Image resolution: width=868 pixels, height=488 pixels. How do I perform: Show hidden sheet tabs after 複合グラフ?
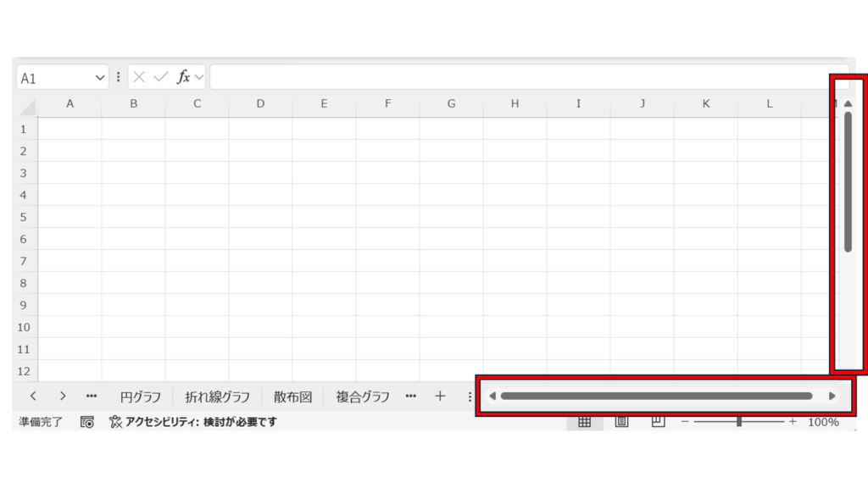pyautogui.click(x=410, y=396)
